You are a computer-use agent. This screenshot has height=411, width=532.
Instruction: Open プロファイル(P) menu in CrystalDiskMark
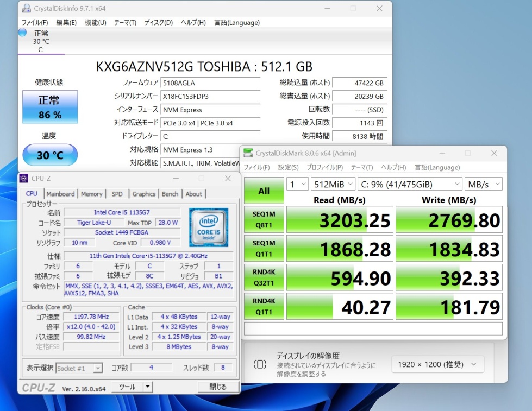pyautogui.click(x=325, y=167)
